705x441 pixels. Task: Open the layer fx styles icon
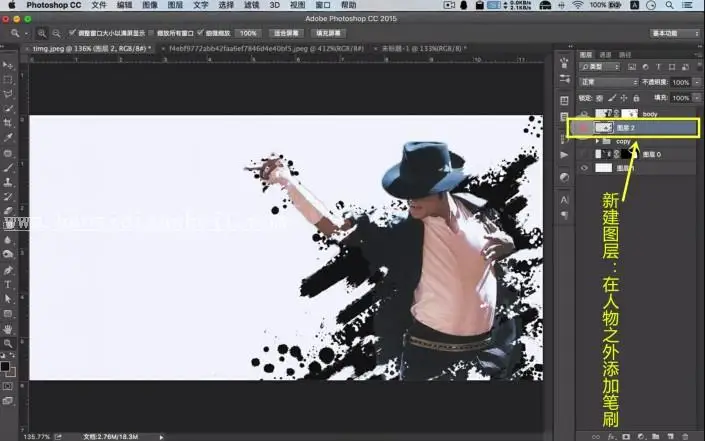611,437
